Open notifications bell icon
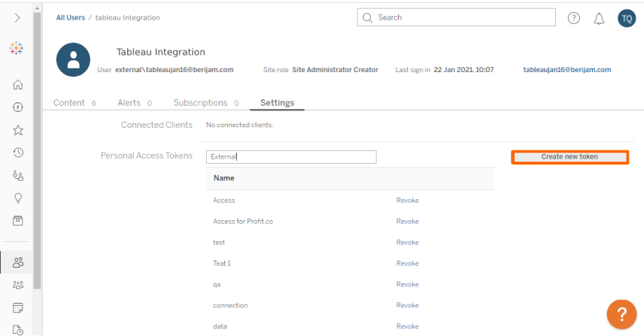This screenshot has height=336, width=644. 599,19
